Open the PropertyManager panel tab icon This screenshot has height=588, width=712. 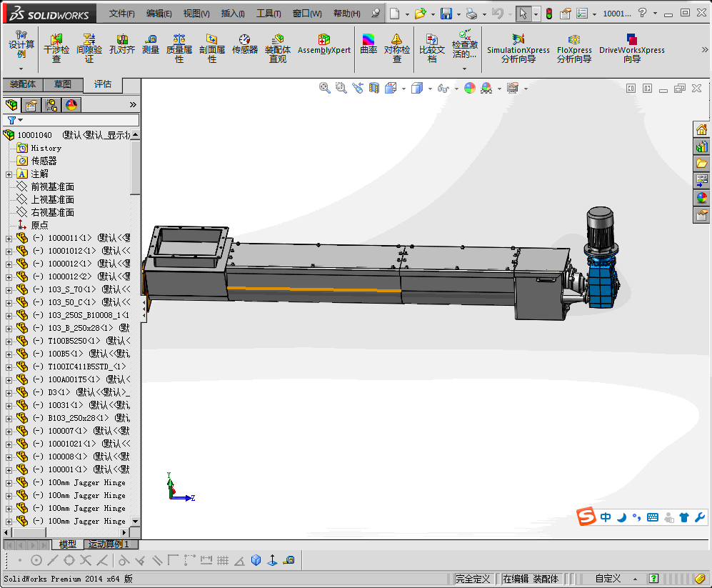point(31,105)
